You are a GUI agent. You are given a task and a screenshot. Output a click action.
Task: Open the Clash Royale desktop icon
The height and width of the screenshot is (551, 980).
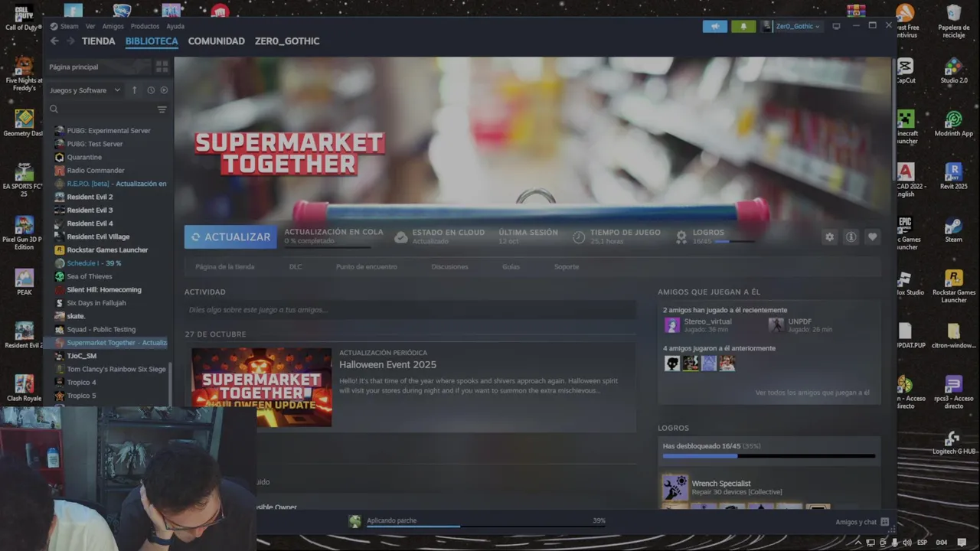(24, 389)
